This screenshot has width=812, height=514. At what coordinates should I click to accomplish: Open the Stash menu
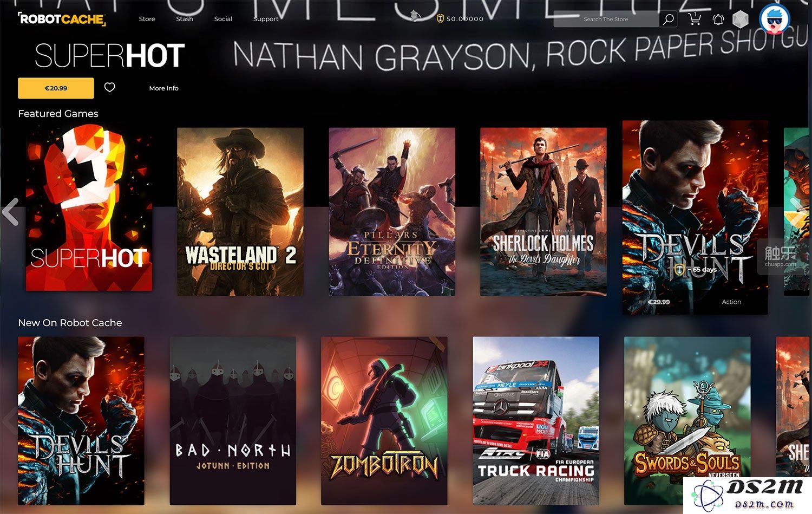[x=185, y=19]
